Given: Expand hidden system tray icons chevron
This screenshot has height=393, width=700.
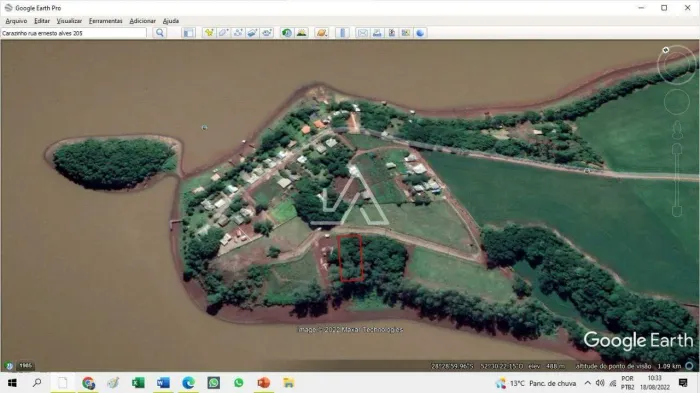Looking at the screenshot, I should tap(588, 383).
